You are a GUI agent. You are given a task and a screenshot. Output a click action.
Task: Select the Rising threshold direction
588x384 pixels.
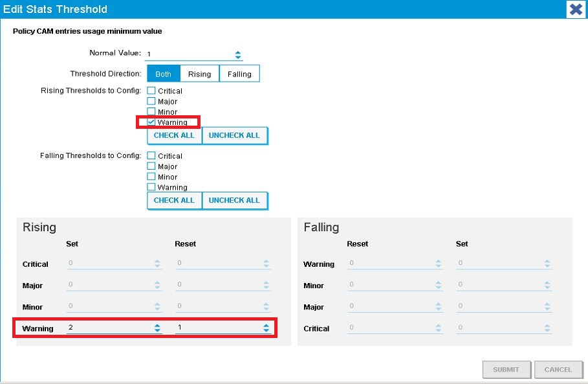click(x=199, y=73)
